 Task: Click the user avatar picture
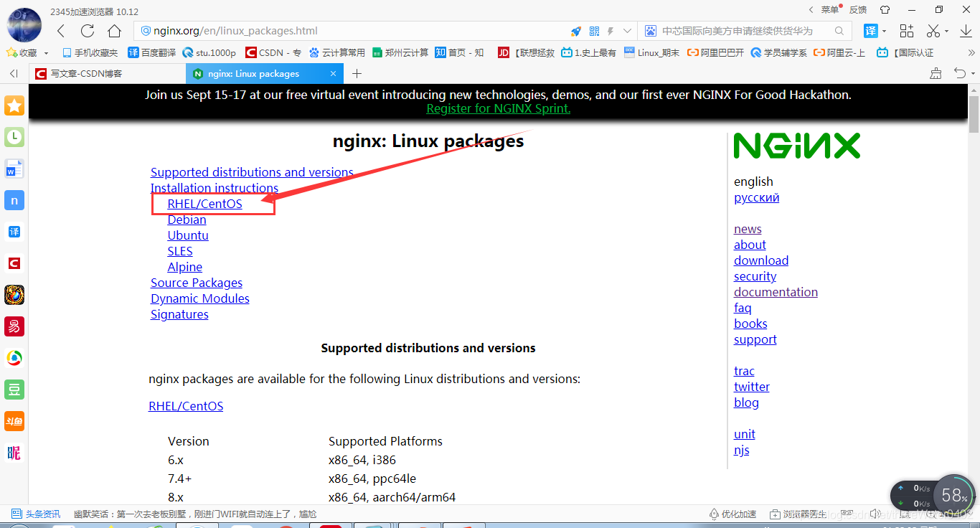[x=24, y=24]
